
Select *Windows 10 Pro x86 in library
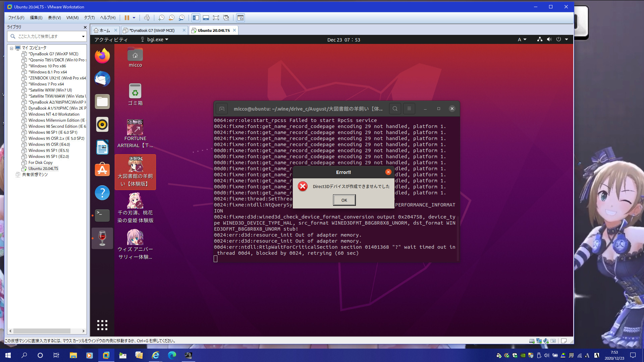pos(47,66)
